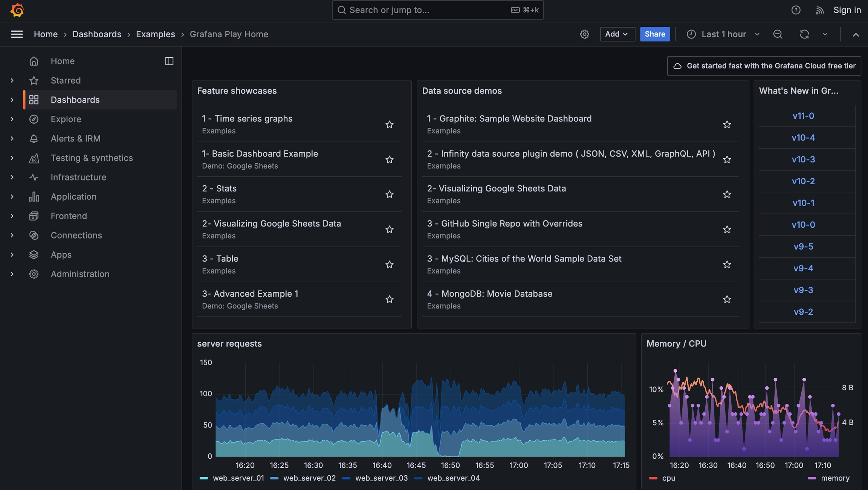Click the dock menu panel icon
Image resolution: width=868 pixels, height=490 pixels.
tap(169, 61)
